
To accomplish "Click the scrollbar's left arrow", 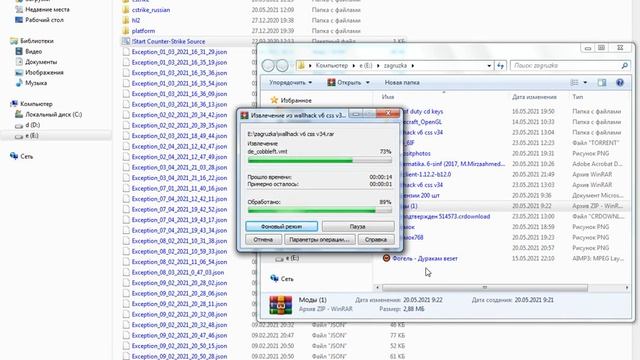I will coord(377,288).
